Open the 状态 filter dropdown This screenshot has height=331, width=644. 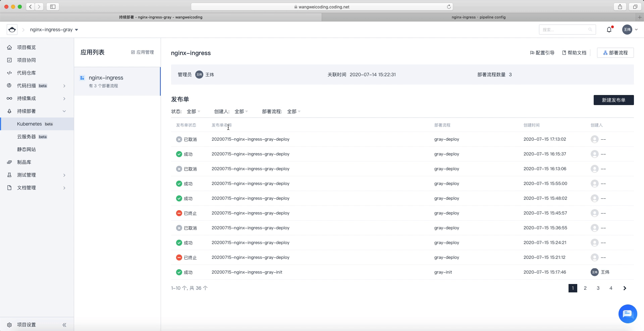[194, 111]
